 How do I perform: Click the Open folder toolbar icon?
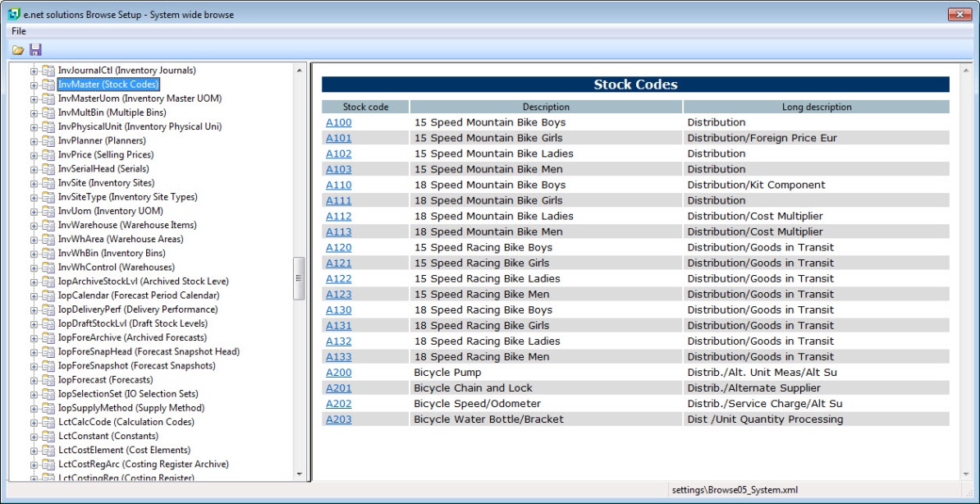tap(18, 50)
